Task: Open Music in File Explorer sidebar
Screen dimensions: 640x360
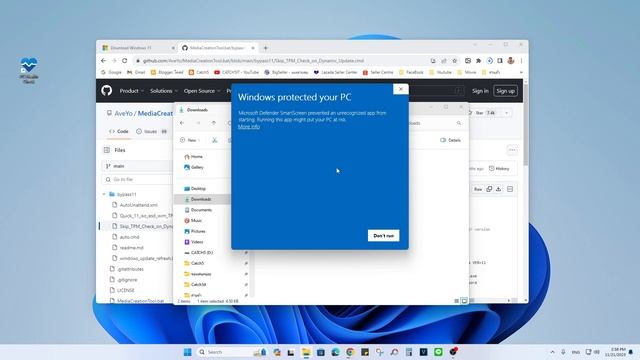Action: tap(193, 220)
